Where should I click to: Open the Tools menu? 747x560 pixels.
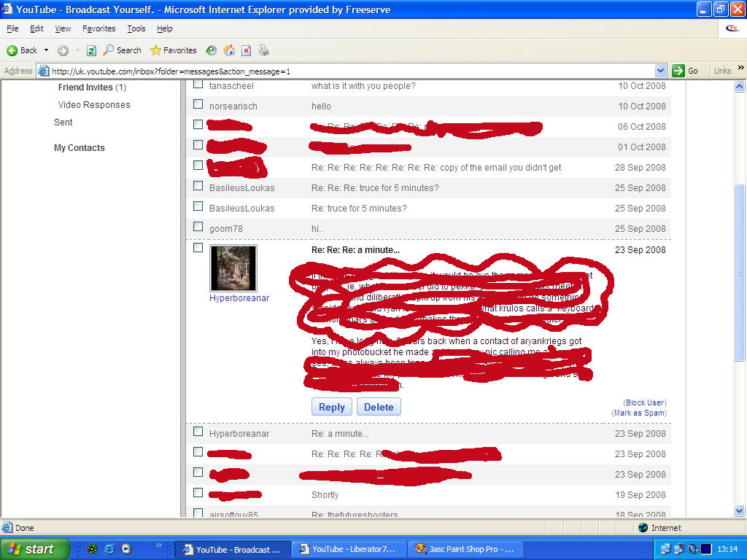pyautogui.click(x=136, y=28)
